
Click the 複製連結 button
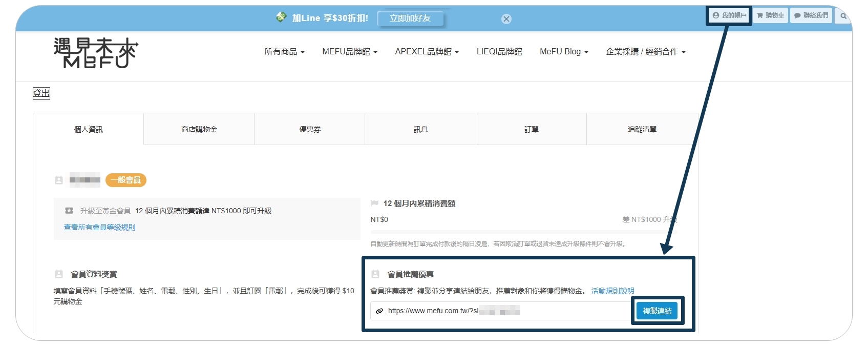click(x=657, y=311)
